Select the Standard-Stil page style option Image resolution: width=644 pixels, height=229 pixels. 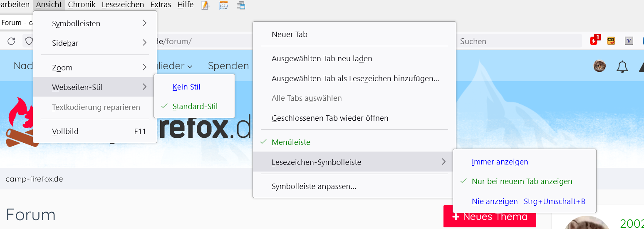click(x=195, y=106)
